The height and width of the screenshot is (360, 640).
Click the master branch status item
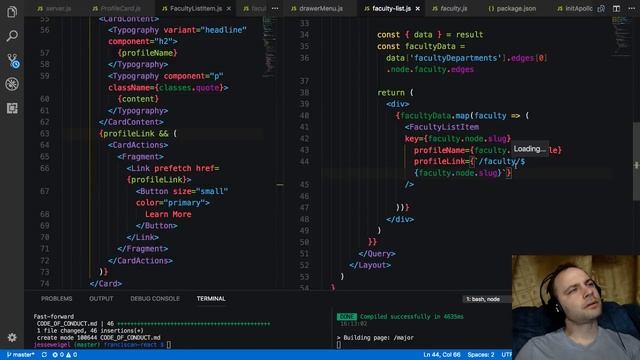click(x=20, y=355)
